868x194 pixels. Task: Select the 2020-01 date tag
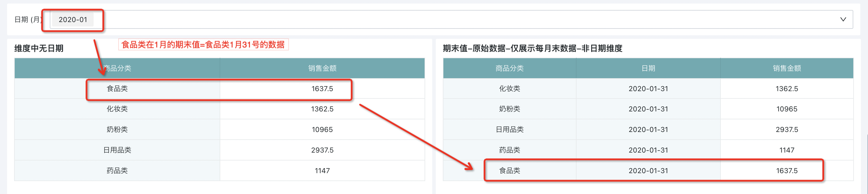tap(73, 20)
